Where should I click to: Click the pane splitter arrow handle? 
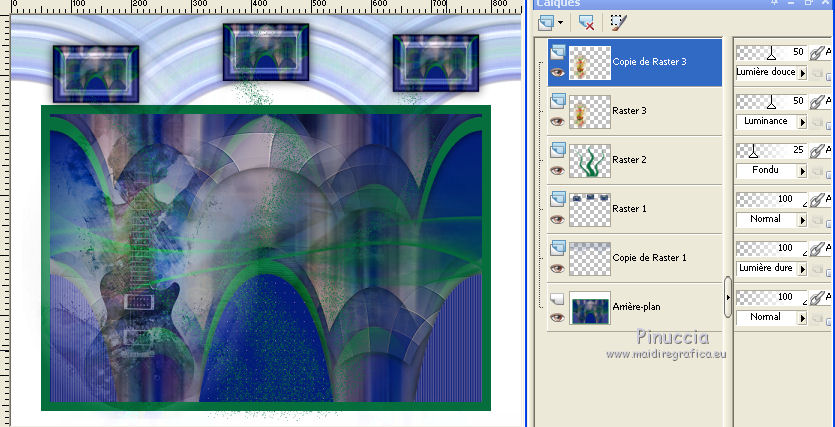(728, 297)
